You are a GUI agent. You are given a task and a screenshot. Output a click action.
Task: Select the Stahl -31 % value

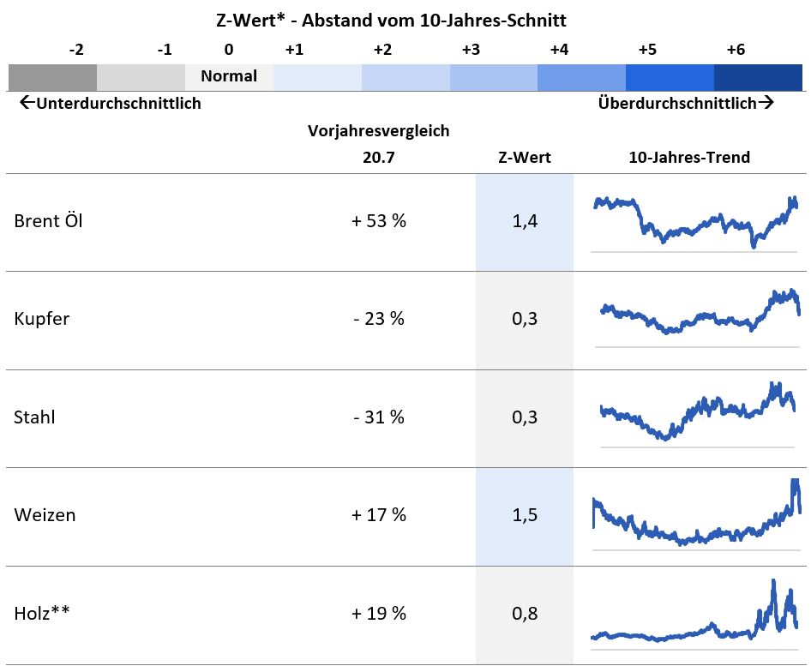coord(378,417)
